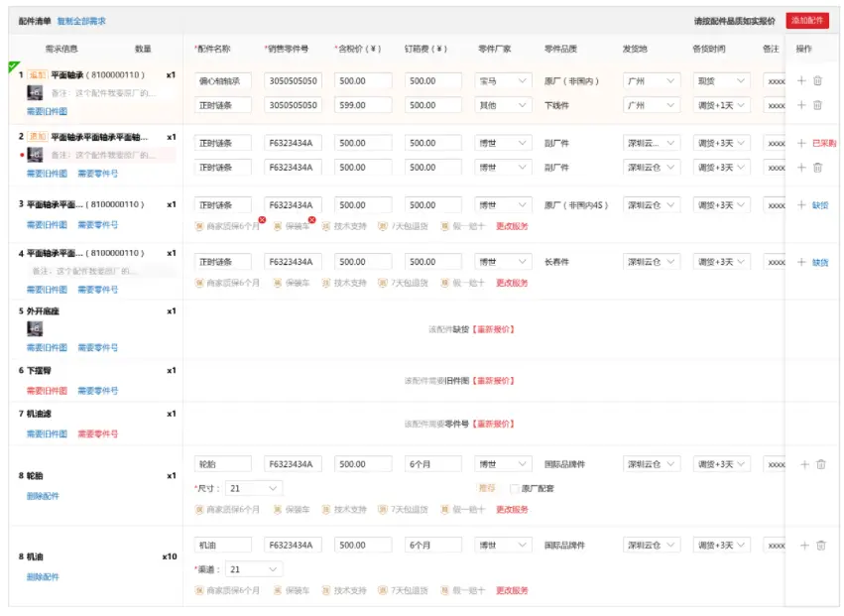Viewport: 844px width, 616px height.
Task: Open 博世 manufacturer dropdown in 轮胎 row
Action: coord(503,464)
